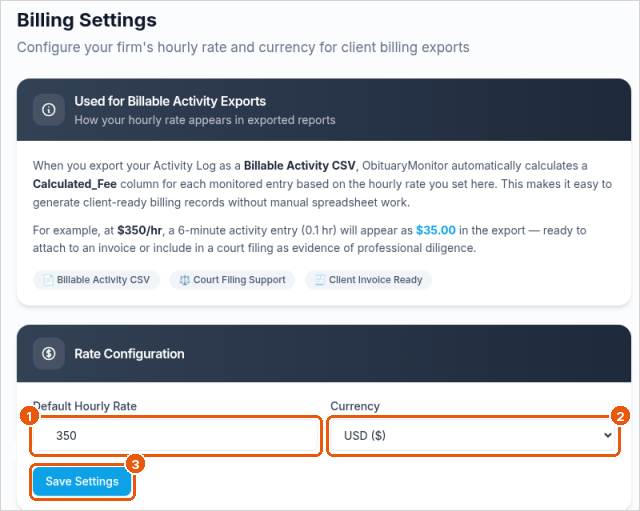Click the Used for Billable Activity Exports title
Image resolution: width=640 pixels, height=511 pixels.
coord(170,101)
